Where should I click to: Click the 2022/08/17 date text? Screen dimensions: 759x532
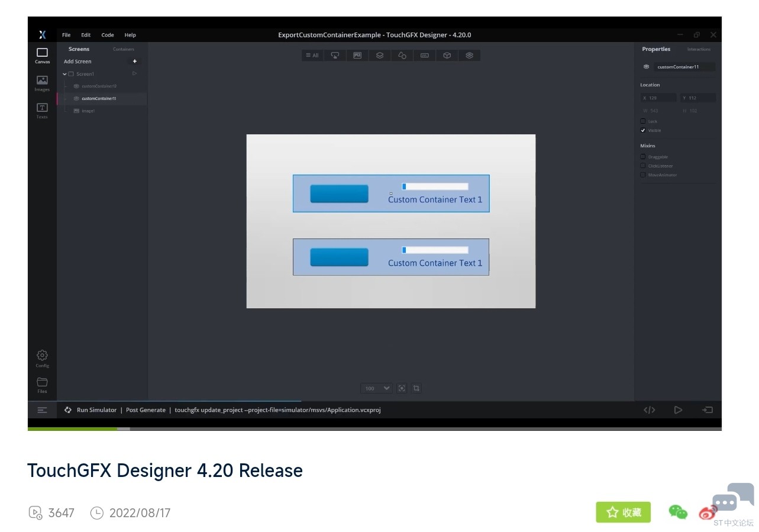point(140,513)
